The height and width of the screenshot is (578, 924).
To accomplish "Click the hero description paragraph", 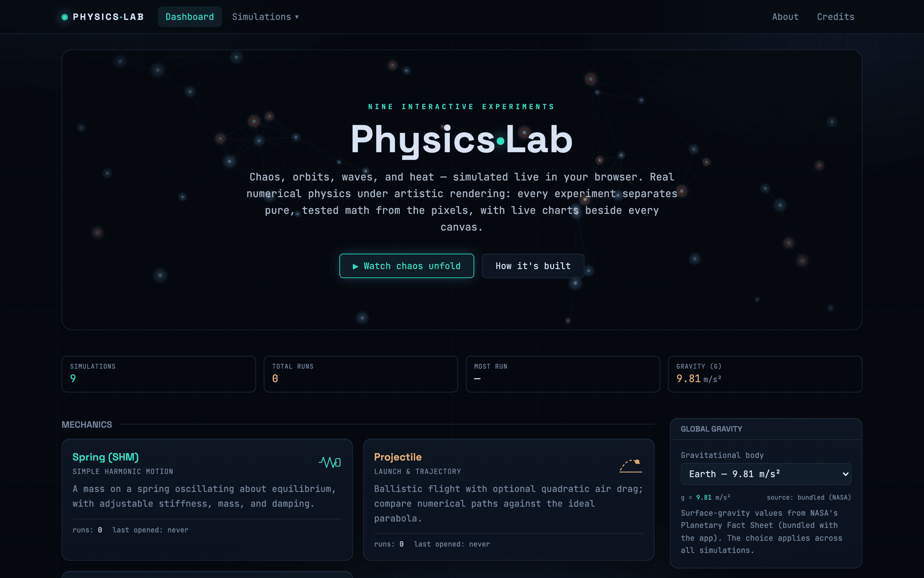I will [462, 202].
